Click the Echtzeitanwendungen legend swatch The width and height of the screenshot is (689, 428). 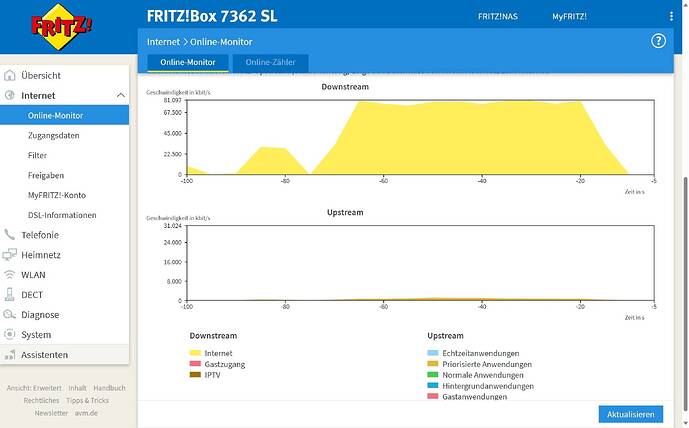(x=433, y=353)
